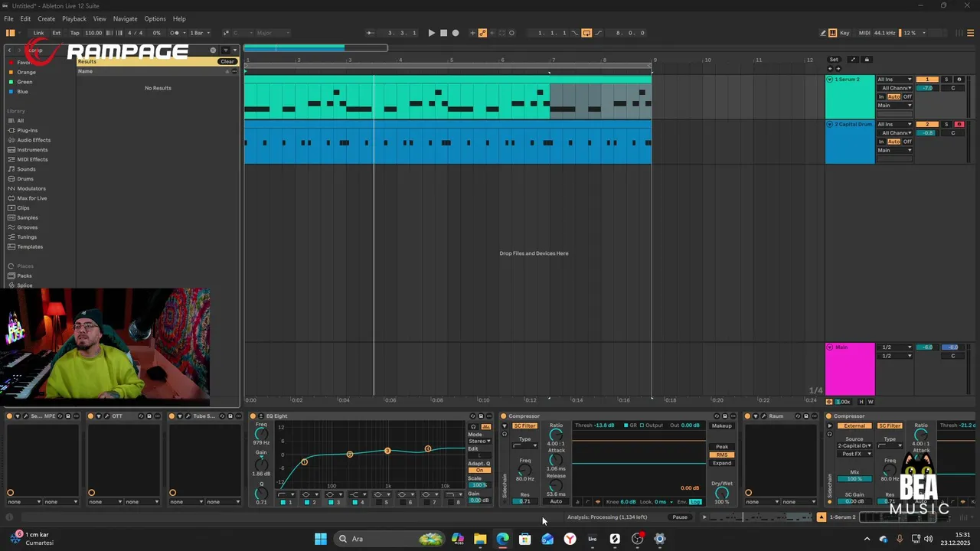Image resolution: width=980 pixels, height=551 pixels.
Task: Pause the analysis processing
Action: tap(680, 517)
